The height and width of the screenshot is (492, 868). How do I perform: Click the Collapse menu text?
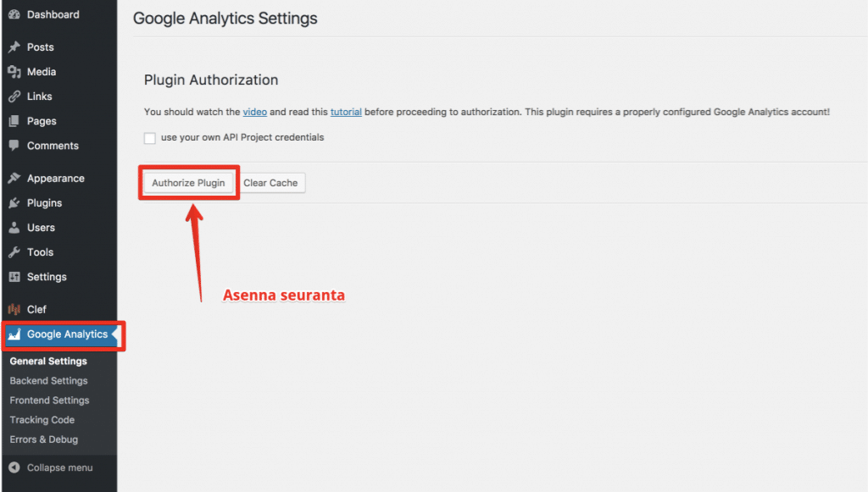pos(60,467)
